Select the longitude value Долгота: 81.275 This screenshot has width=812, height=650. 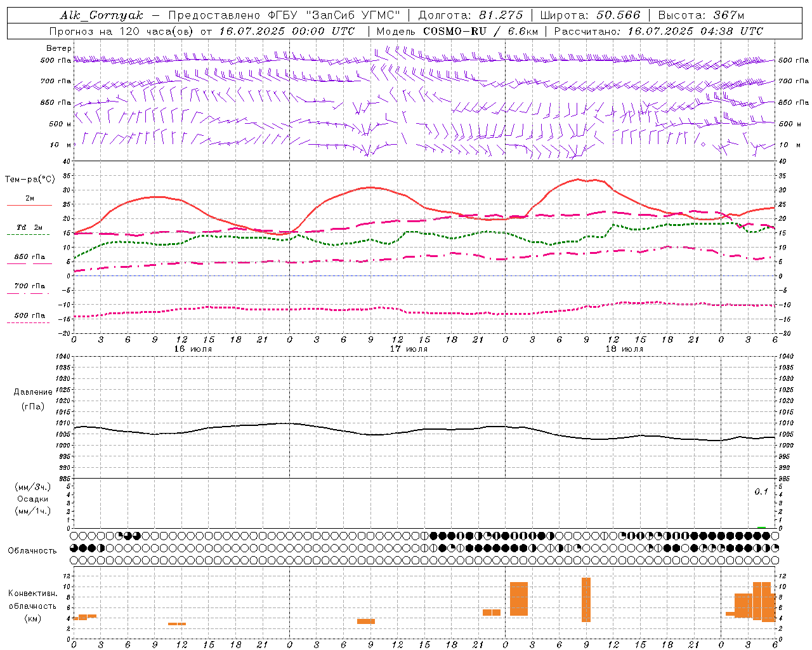(471, 15)
